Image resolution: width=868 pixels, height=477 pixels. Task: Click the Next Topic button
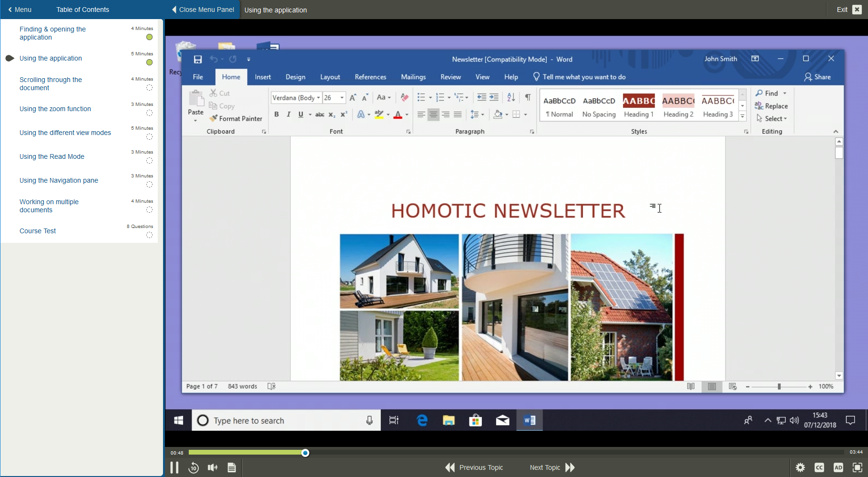[x=552, y=467]
